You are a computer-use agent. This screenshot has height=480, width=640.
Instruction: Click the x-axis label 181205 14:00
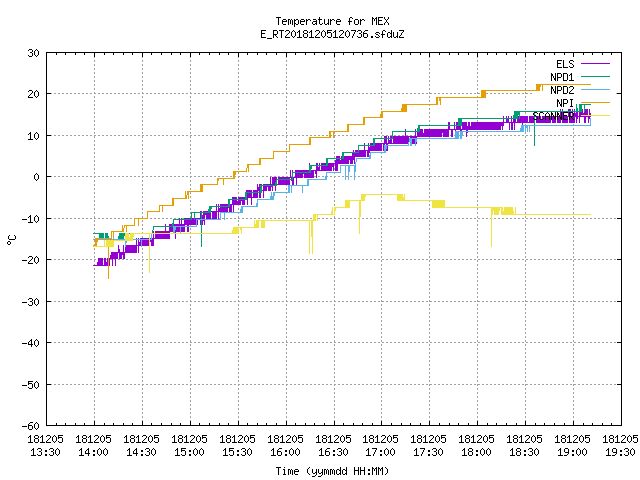click(x=94, y=445)
